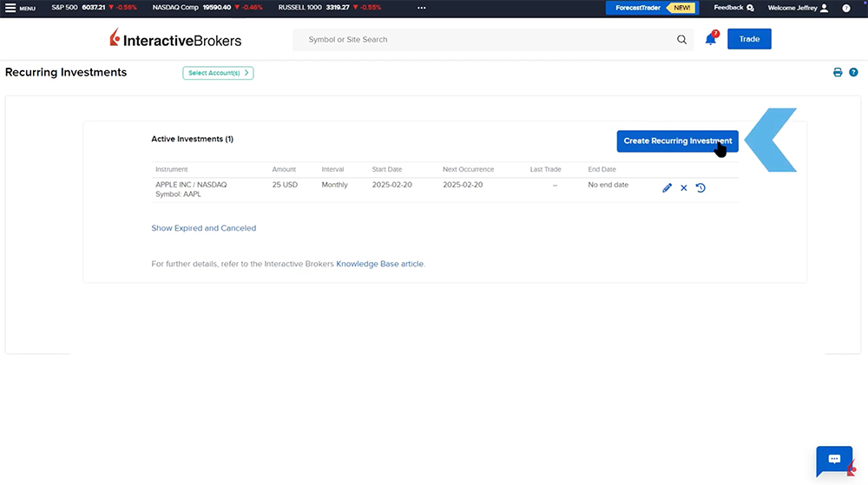
Task: Open Feedback in the top bar
Action: point(733,8)
